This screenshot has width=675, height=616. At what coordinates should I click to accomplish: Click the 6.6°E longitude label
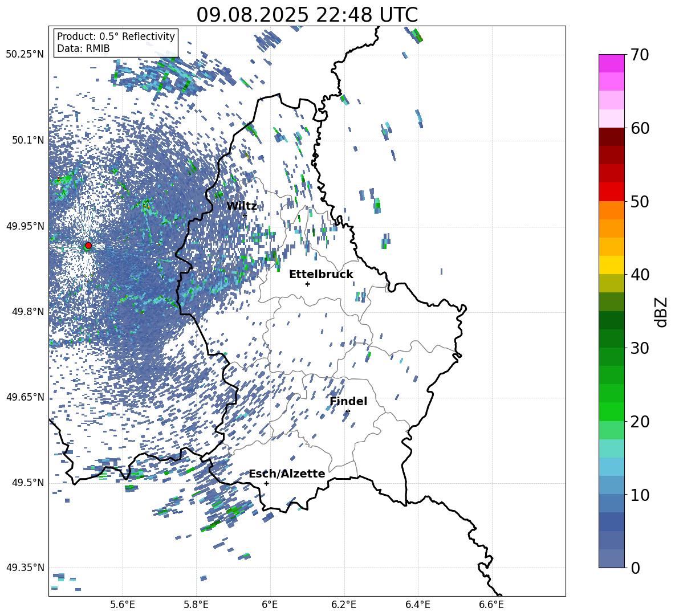tap(491, 605)
